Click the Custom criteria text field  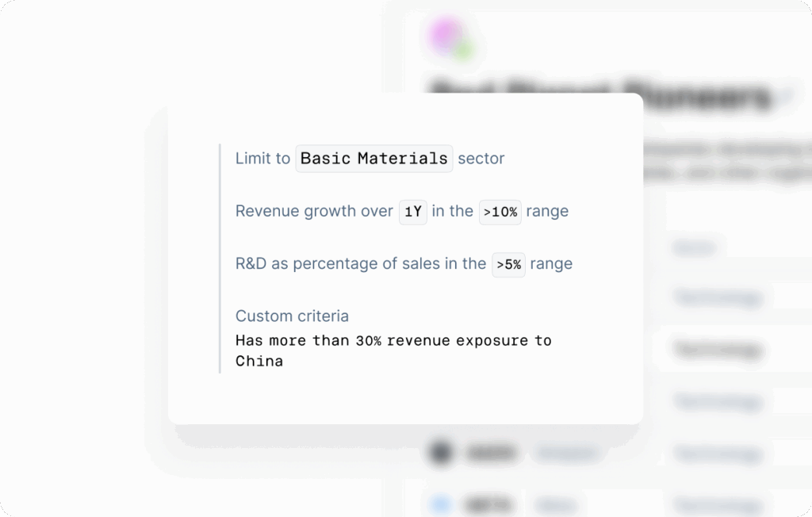(x=393, y=350)
